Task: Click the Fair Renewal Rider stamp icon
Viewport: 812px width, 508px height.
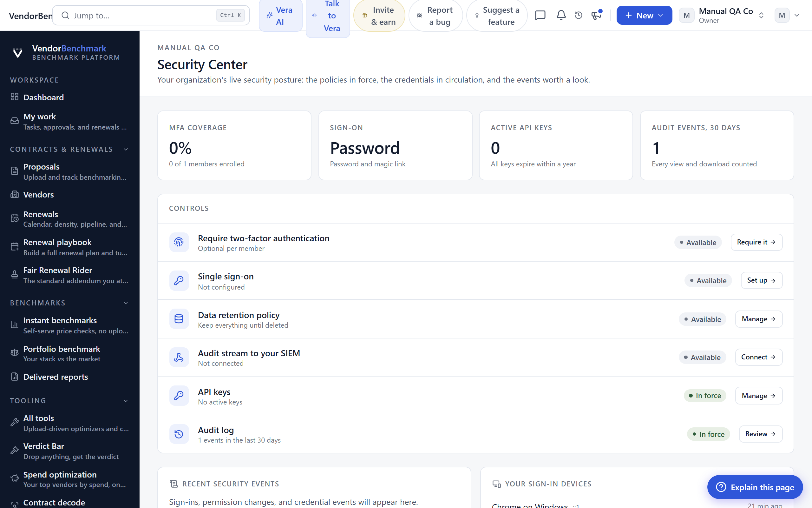Action: point(14,275)
